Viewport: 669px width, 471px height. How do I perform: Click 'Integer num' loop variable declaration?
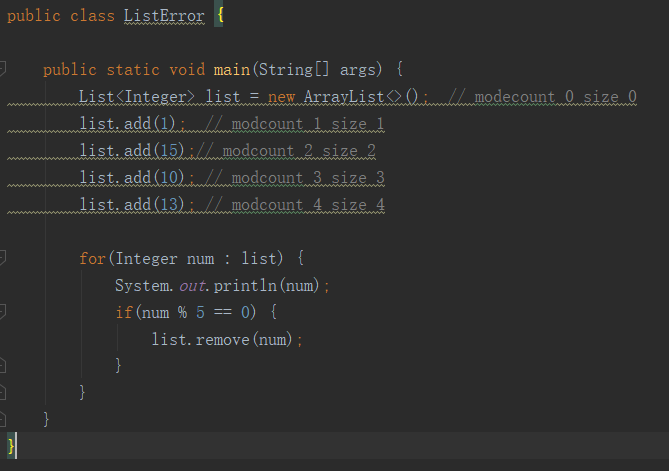click(x=165, y=259)
